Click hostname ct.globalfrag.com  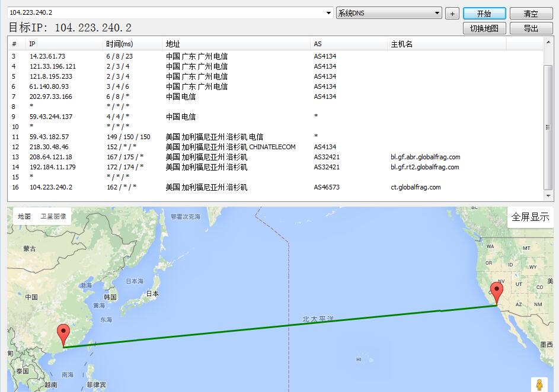point(416,187)
